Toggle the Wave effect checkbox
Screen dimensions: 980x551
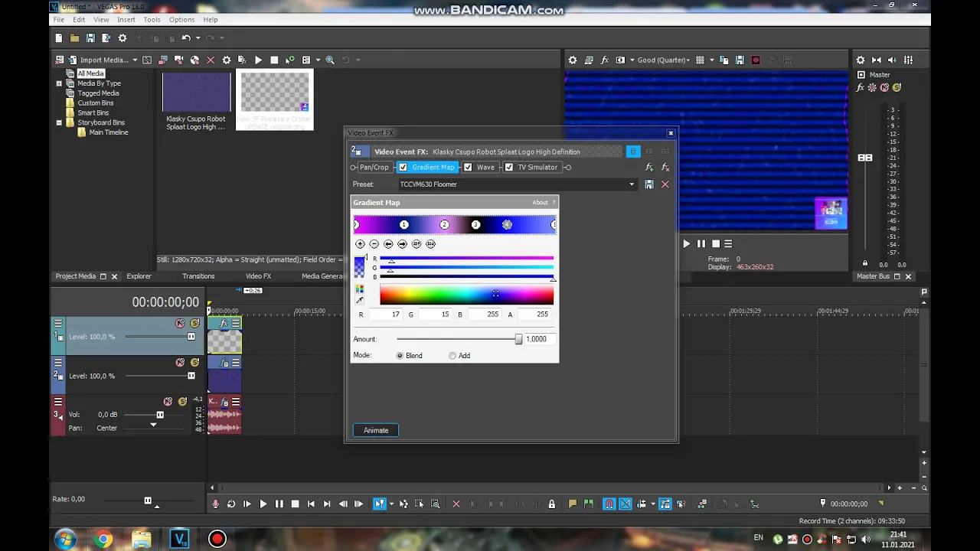[468, 168]
